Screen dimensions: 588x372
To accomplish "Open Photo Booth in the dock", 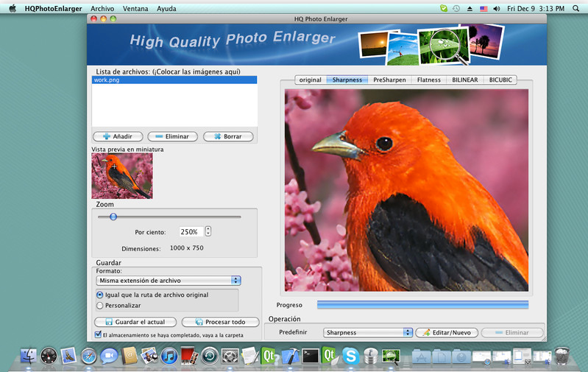I will click(x=189, y=356).
